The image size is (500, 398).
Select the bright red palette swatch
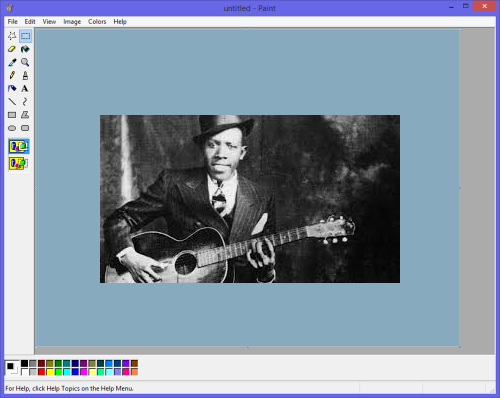coord(41,372)
